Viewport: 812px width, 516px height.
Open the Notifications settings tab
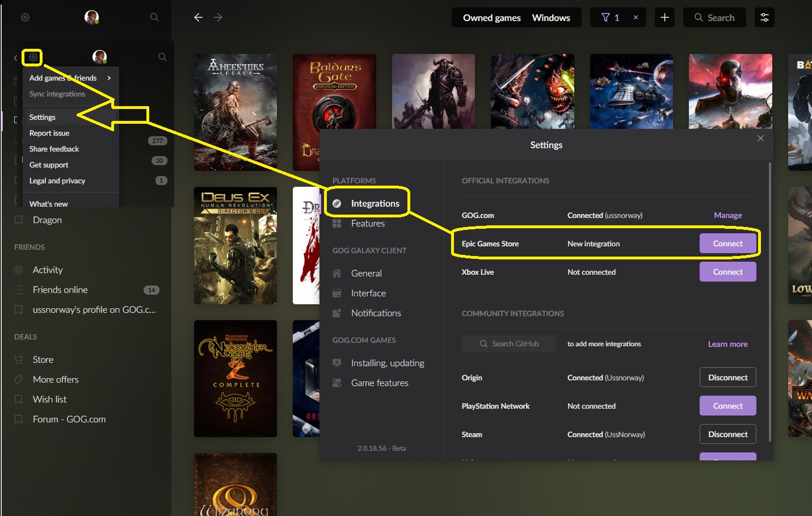(376, 313)
